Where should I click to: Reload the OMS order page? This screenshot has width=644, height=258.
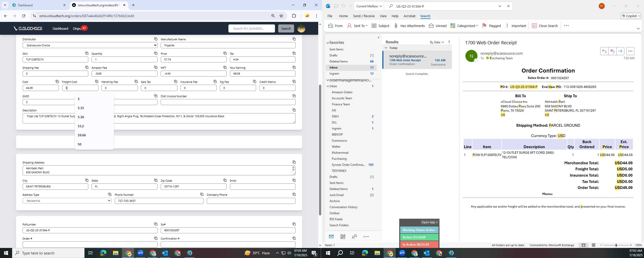24,16
